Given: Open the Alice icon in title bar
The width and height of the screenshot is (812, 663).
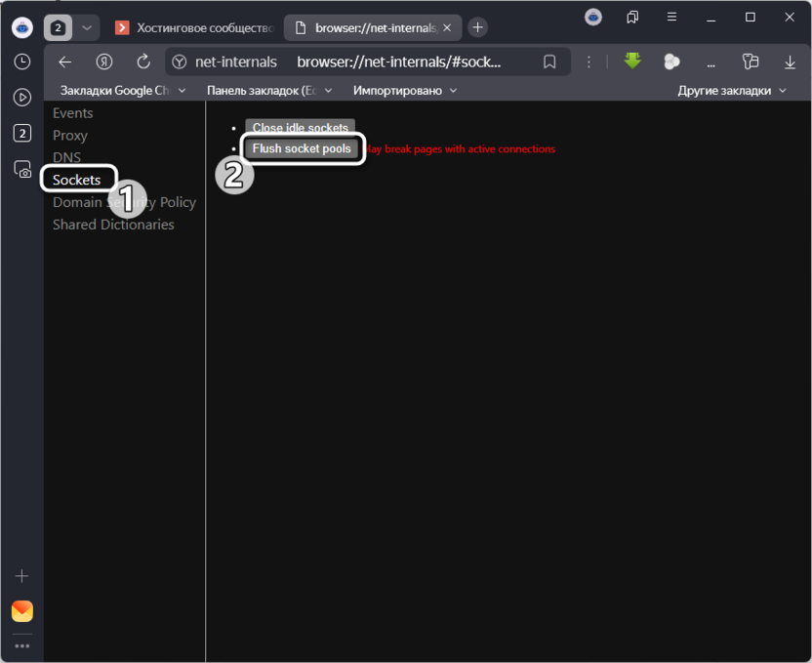Looking at the screenshot, I should (x=593, y=18).
